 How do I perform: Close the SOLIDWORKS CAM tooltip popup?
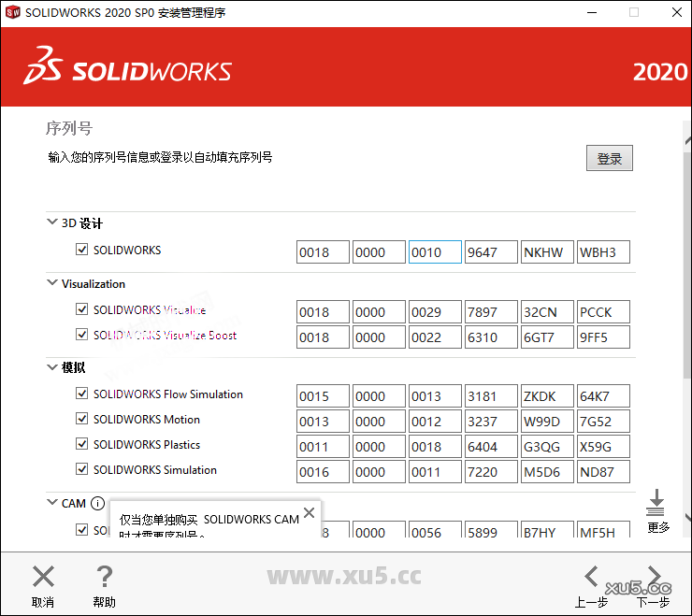pos(310,512)
